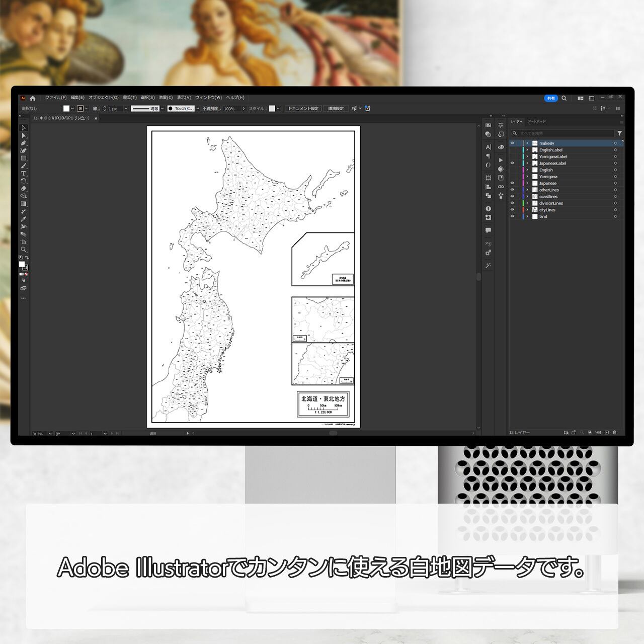Switch to the アートボード tab
The height and width of the screenshot is (644, 644).
click(x=536, y=122)
